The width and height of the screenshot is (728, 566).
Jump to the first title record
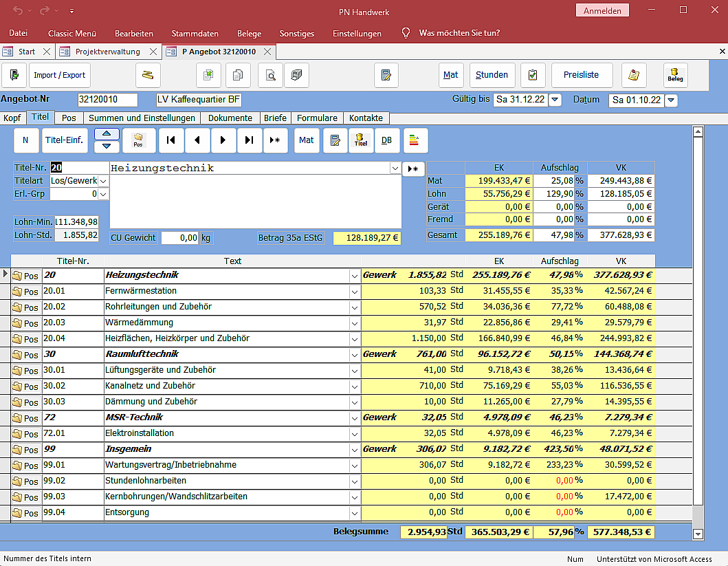[170, 140]
